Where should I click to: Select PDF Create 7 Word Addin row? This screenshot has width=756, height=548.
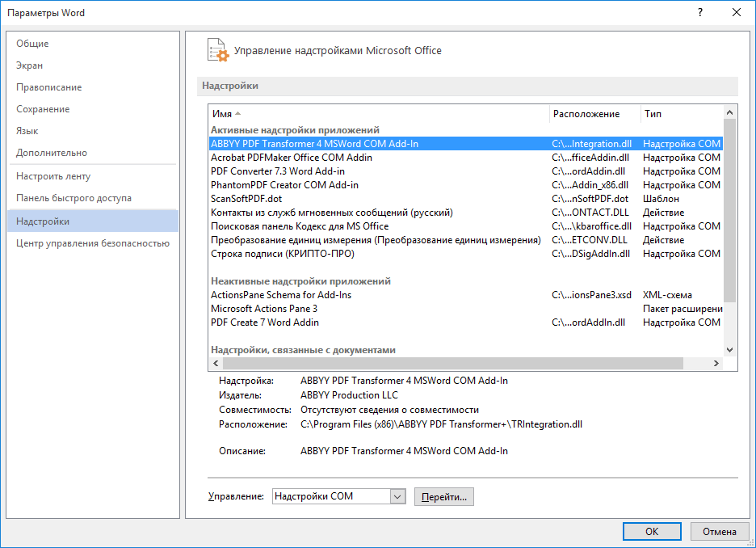(x=466, y=322)
